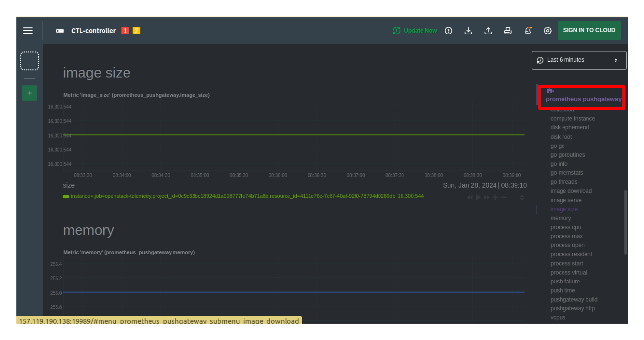Viewport: 644px width, 340px height.
Task: Click the download snapshot icon in header
Action: 468,31
